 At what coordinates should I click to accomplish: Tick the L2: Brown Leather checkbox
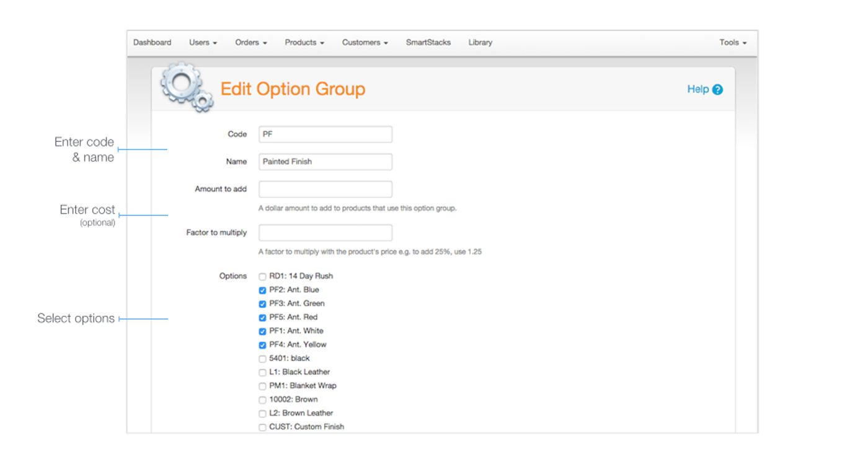tap(262, 413)
